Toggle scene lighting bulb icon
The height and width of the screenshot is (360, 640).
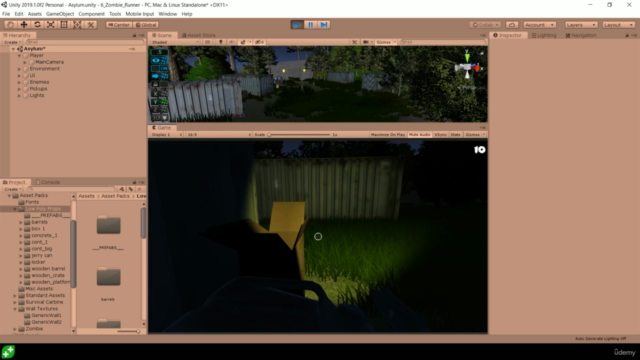[221, 42]
